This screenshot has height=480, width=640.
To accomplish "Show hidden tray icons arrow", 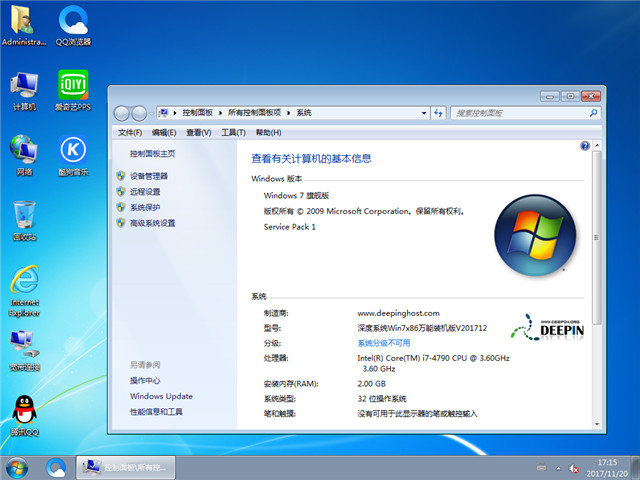I will click(558, 468).
